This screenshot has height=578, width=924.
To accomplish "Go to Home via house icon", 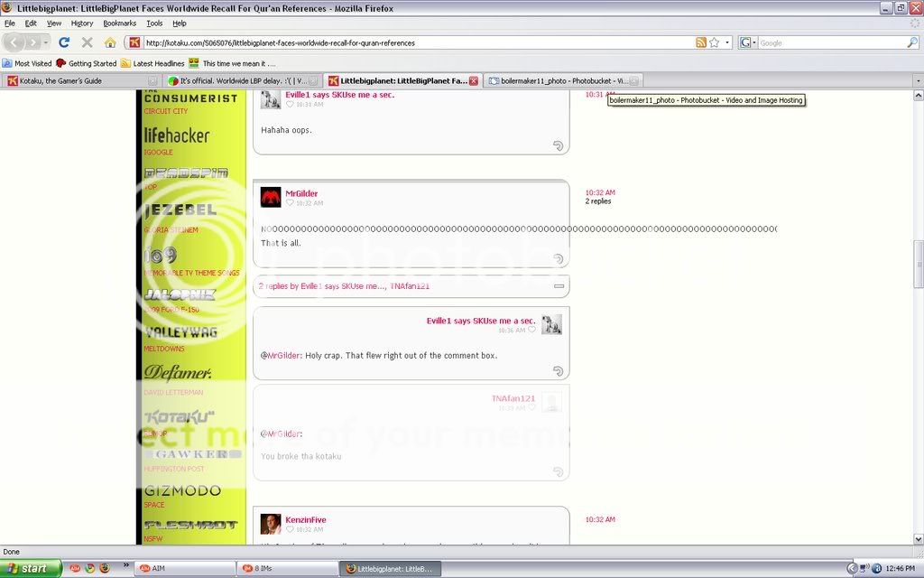I will (x=110, y=42).
